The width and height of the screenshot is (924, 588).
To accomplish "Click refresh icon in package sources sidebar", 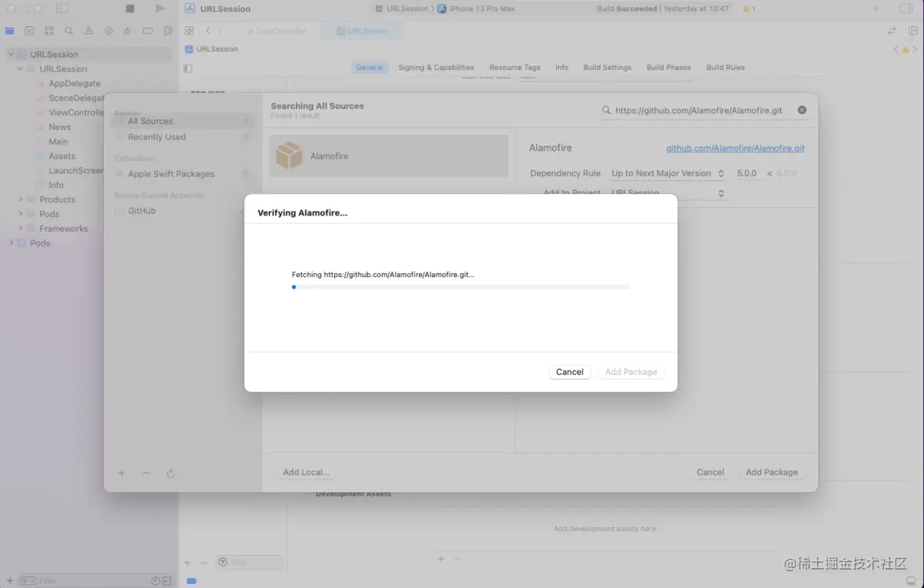I will point(170,473).
